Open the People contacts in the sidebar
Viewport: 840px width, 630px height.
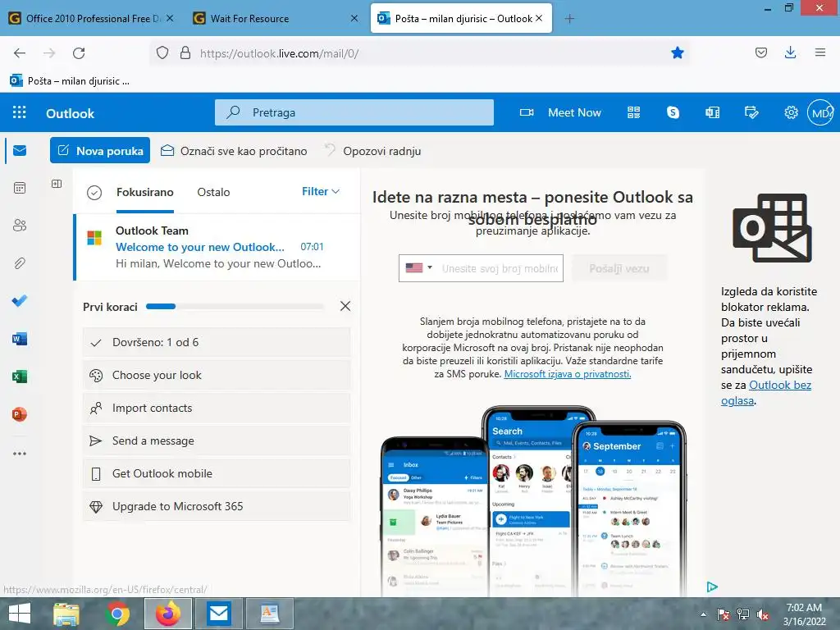tap(20, 225)
